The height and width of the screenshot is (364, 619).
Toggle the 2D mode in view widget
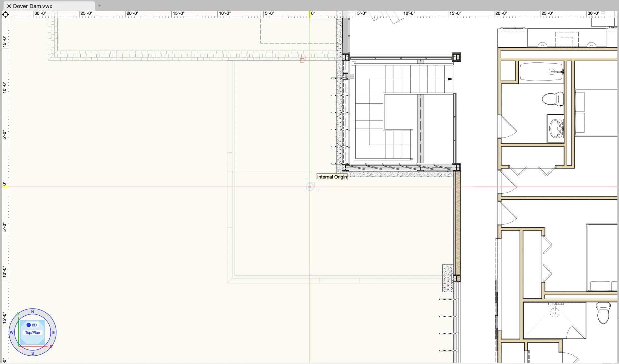tap(32, 325)
